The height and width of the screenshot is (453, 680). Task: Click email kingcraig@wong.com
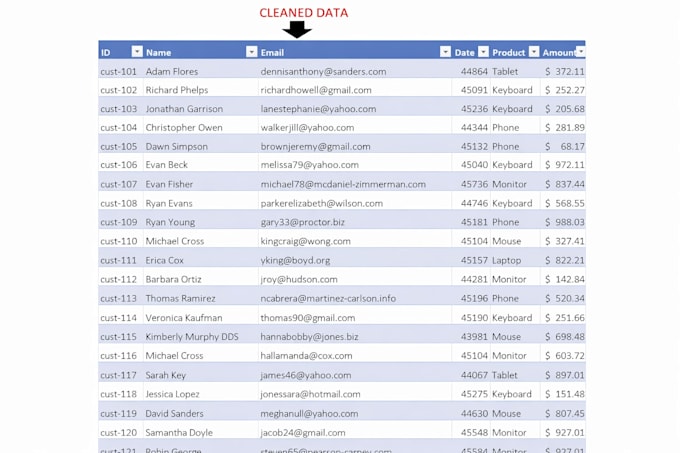pyautogui.click(x=305, y=241)
